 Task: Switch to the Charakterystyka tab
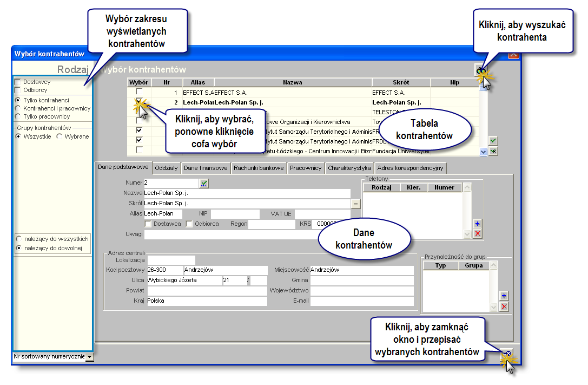click(349, 168)
